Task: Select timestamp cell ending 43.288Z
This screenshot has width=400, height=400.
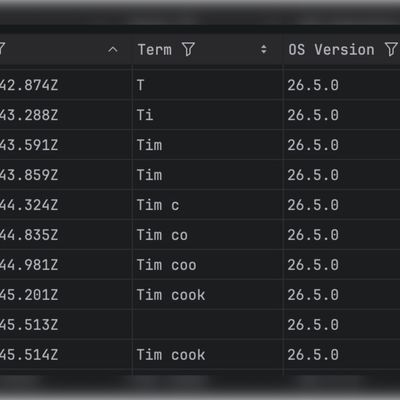Action: pos(66,115)
